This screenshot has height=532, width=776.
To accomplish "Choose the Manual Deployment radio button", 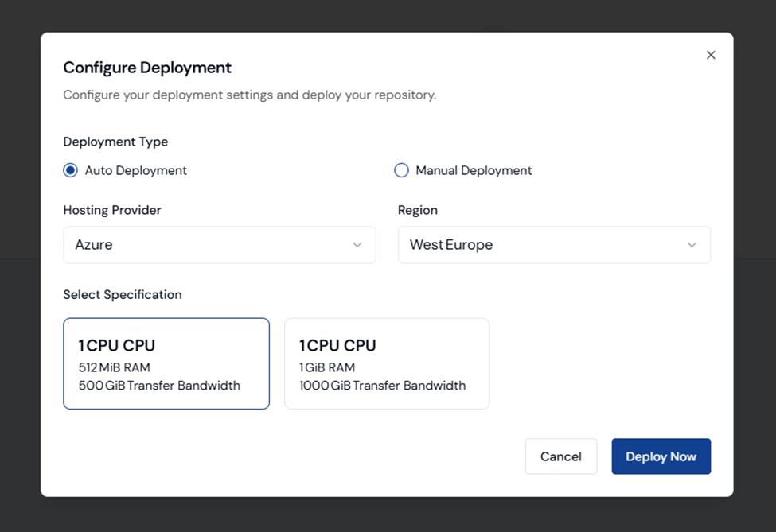I will click(402, 170).
